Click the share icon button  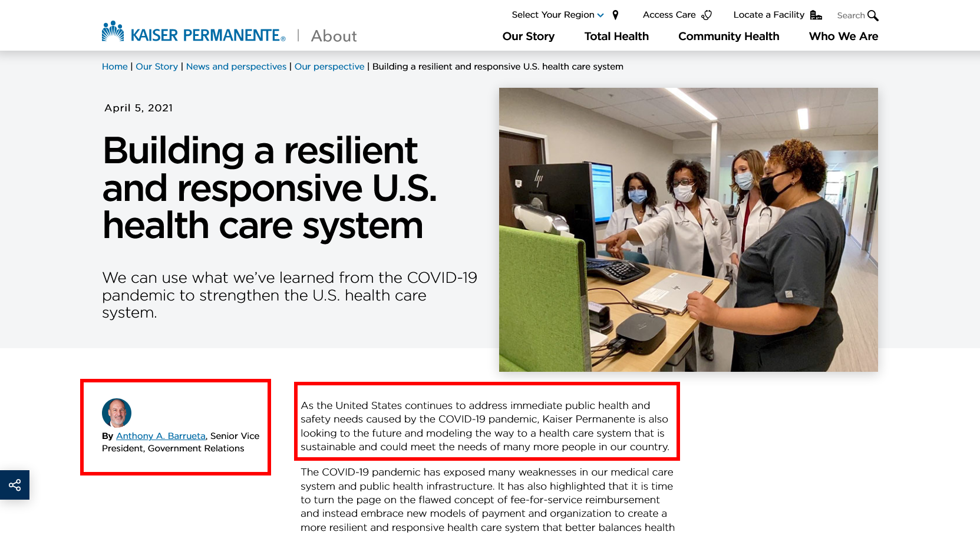click(x=15, y=485)
